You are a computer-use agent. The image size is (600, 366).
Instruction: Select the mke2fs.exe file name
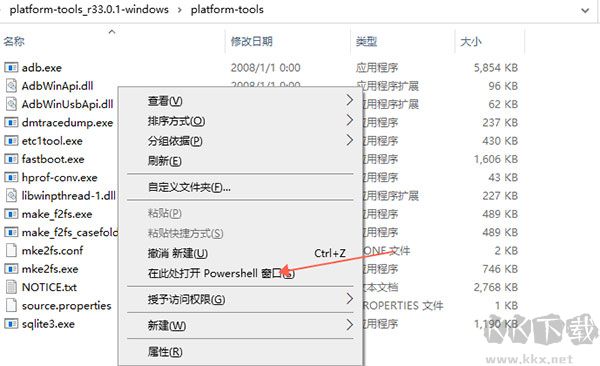pos(50,269)
